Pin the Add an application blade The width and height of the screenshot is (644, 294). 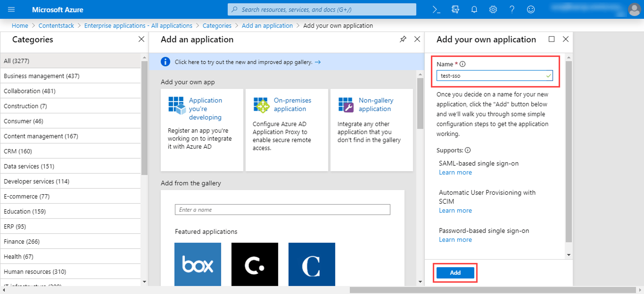tap(403, 39)
